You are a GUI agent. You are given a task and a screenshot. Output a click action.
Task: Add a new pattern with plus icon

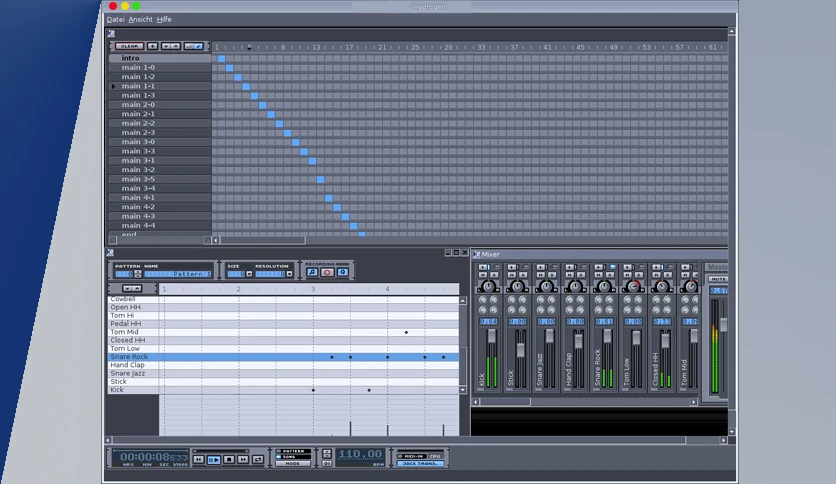pyautogui.click(x=152, y=46)
